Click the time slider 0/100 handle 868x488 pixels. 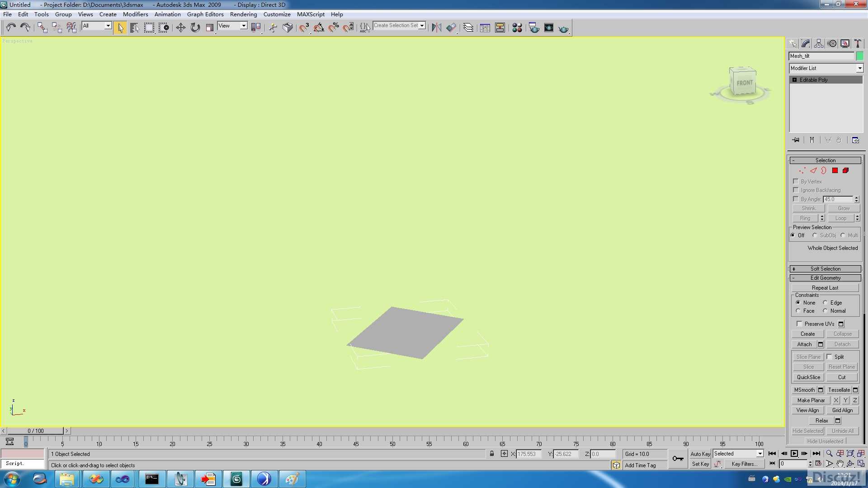pyautogui.click(x=36, y=431)
